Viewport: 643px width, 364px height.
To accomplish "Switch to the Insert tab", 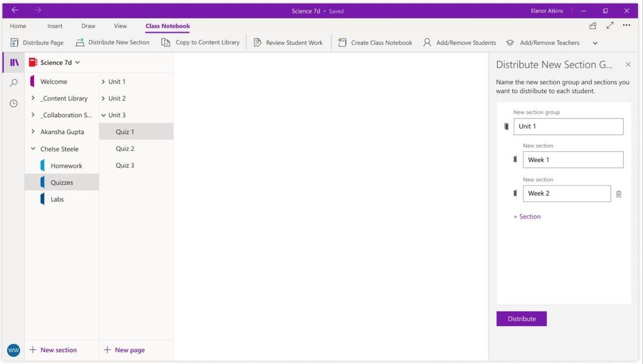I will click(55, 26).
